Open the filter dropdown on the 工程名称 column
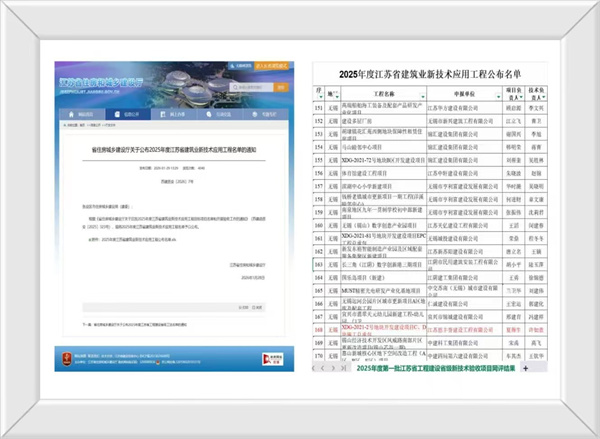The image size is (600, 439). 422,97
